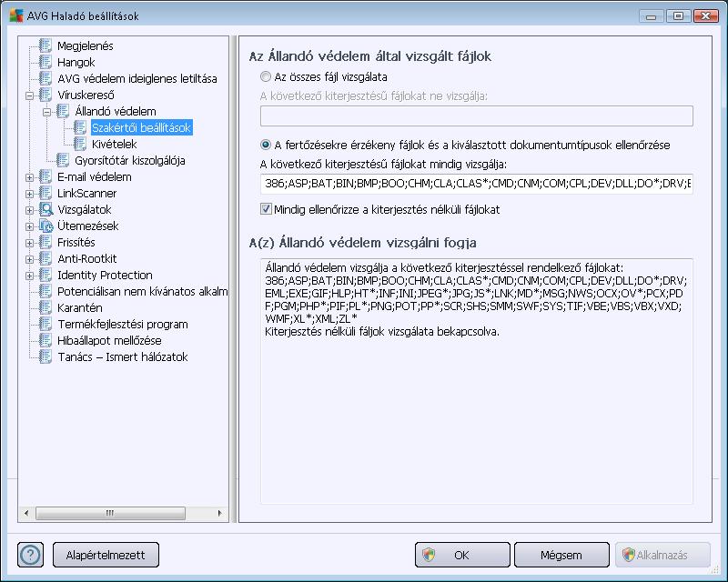The width and height of the screenshot is (728, 582).
Task: Expand the Frissítés tree node
Action: tap(30, 243)
